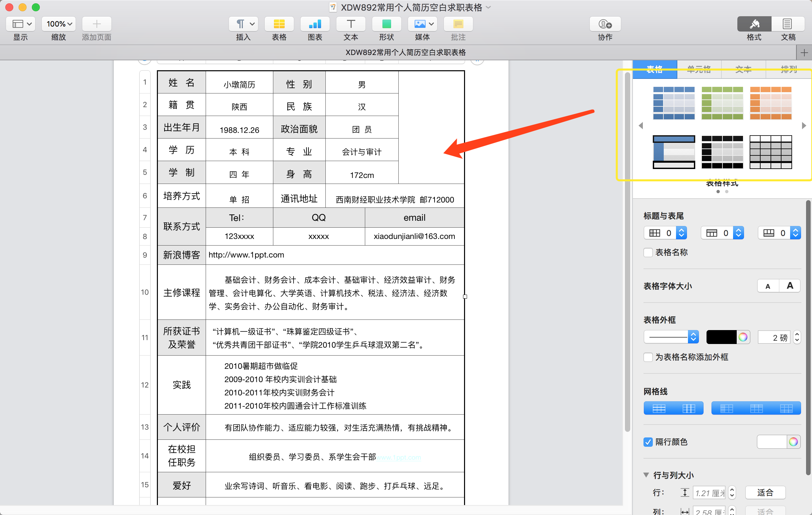Decrease table font size with small A
The height and width of the screenshot is (515, 812).
pyautogui.click(x=768, y=286)
